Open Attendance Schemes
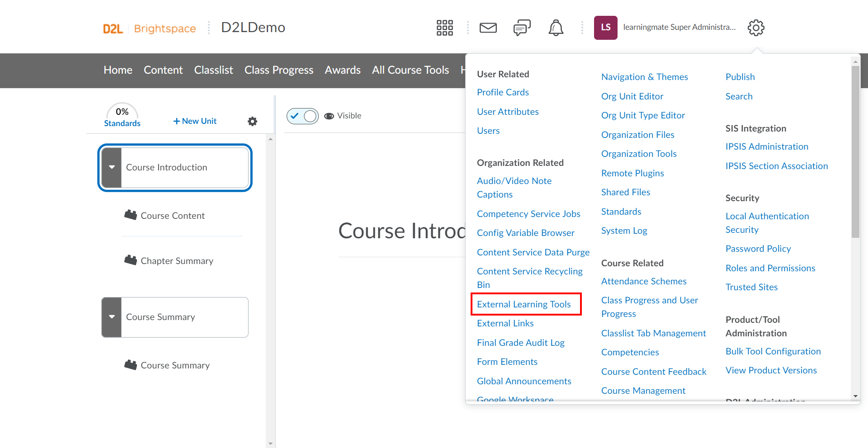 (644, 281)
